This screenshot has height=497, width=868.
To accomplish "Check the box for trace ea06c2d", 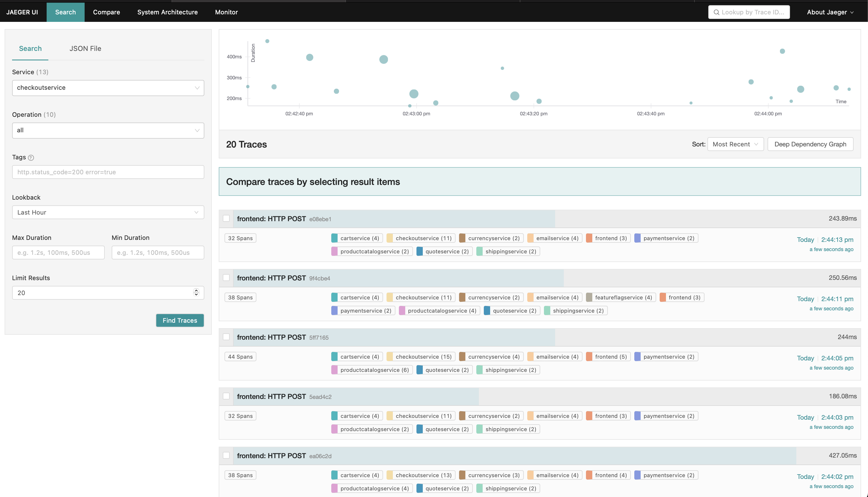I will [x=226, y=455].
